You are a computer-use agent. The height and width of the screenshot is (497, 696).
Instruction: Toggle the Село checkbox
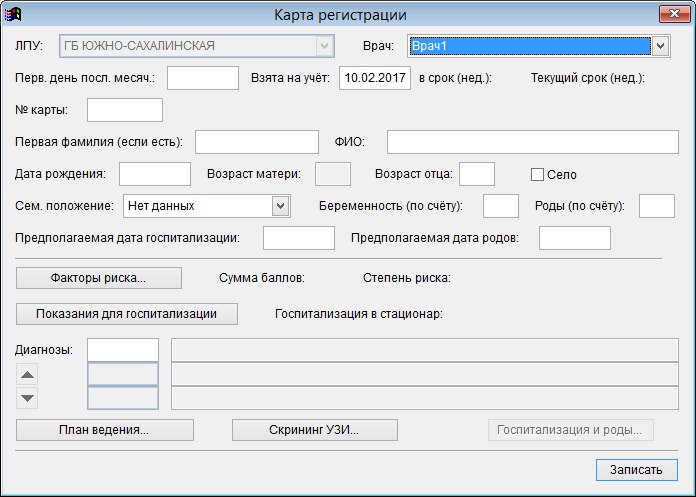coord(537,174)
